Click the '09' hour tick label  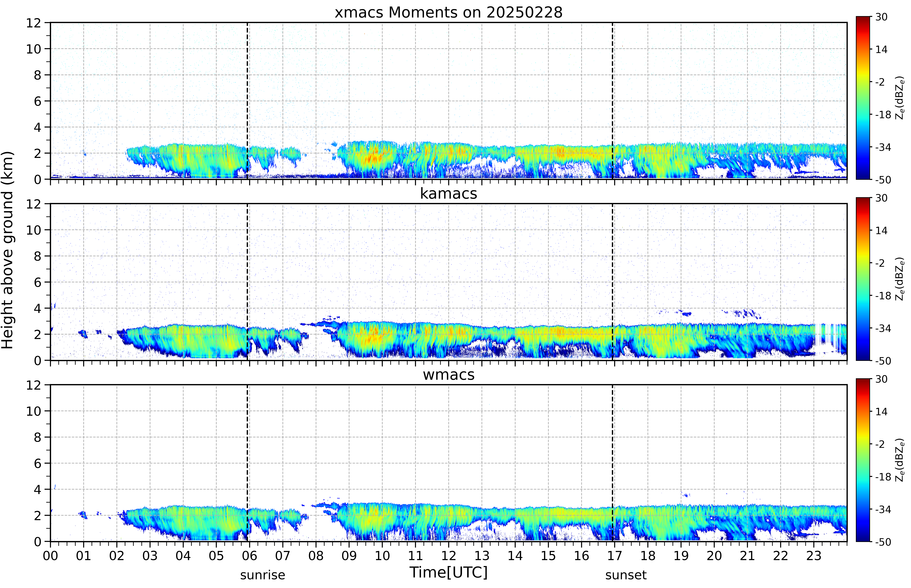349,556
